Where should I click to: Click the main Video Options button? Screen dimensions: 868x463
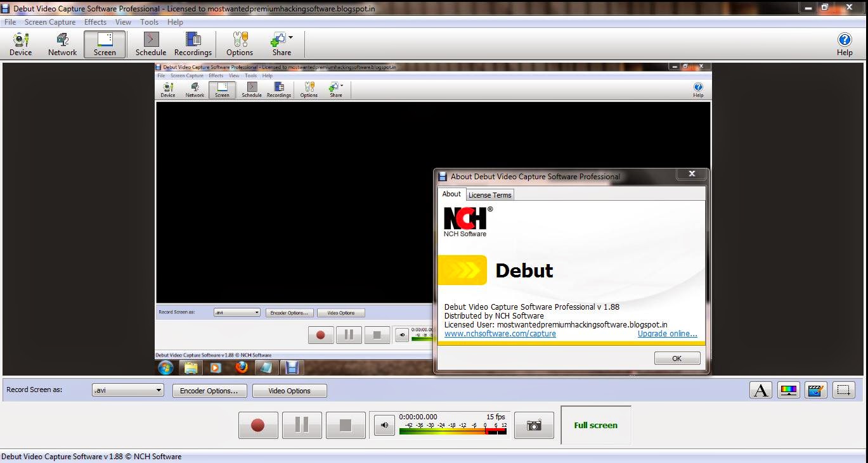tap(289, 391)
